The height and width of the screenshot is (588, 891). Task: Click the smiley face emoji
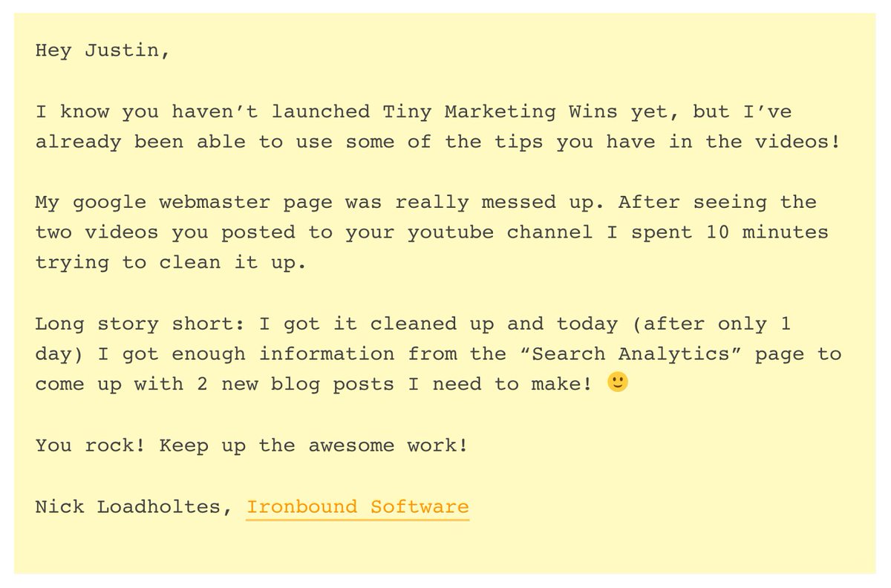click(618, 383)
